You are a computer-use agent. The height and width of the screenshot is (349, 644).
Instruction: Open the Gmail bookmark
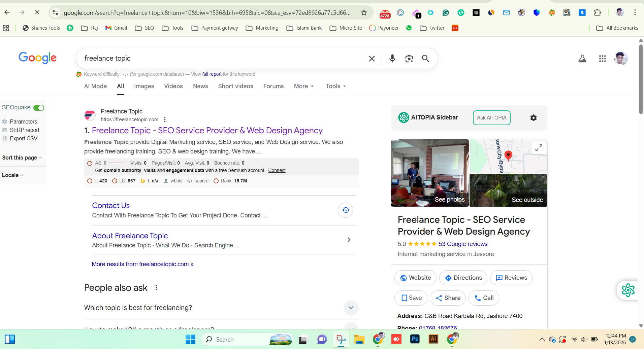(x=116, y=28)
